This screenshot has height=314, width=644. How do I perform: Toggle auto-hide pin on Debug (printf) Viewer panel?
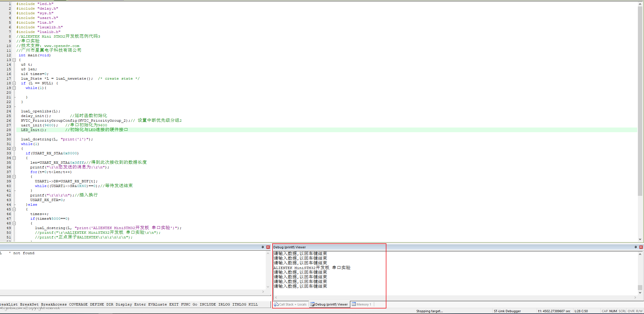pos(636,247)
